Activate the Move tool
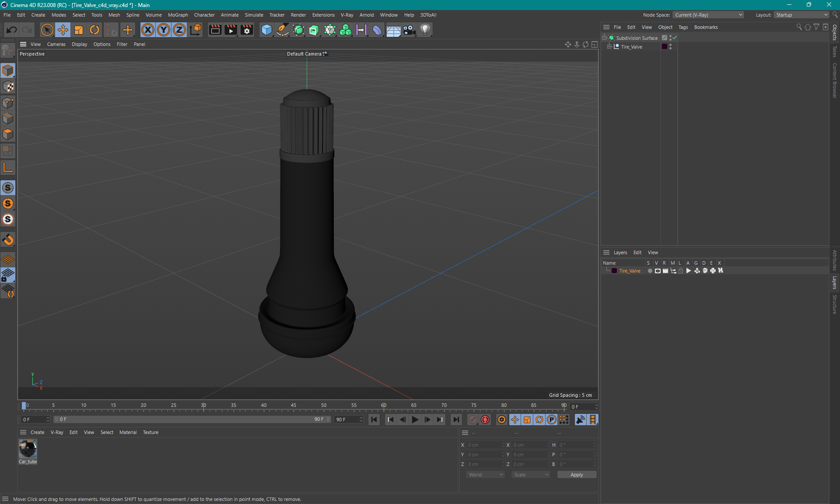 [x=63, y=30]
